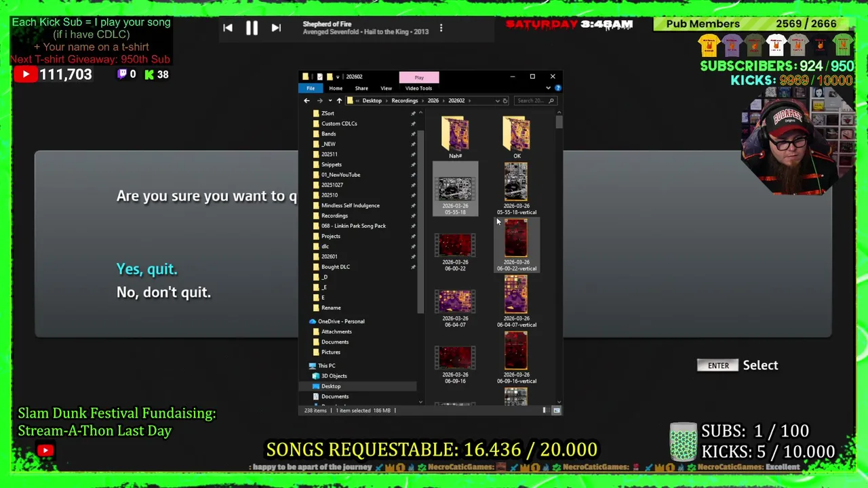Select video 2026-03-26 06-09-16-vertical
This screenshot has height=488, width=868.
pyautogui.click(x=517, y=358)
